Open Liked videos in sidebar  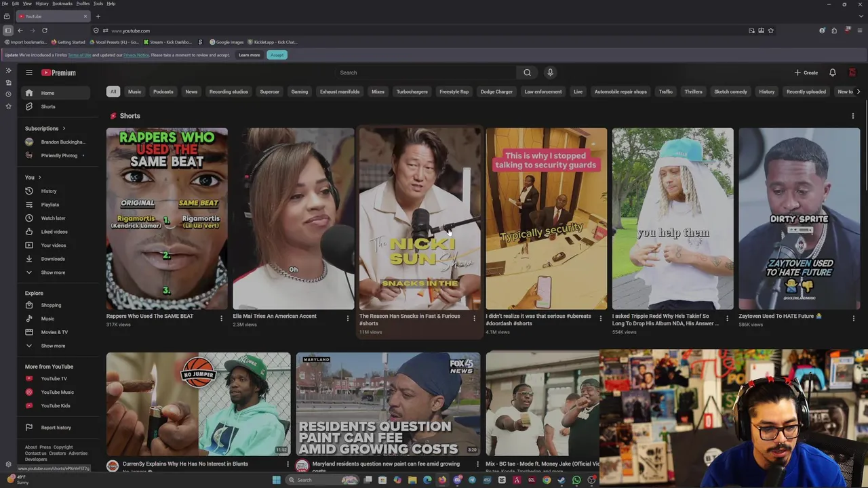coord(56,232)
